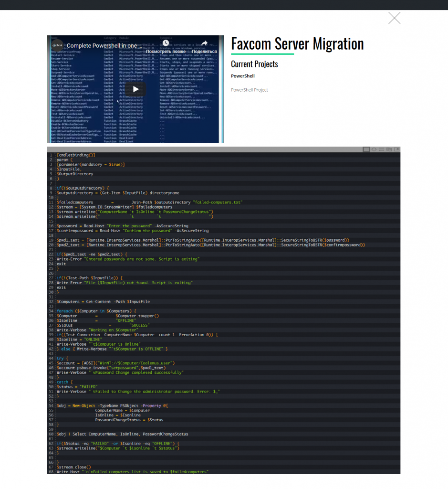Click code line '$obj | Select ComputerName, IsOnline'
This screenshot has height=489, width=448.
[123, 434]
